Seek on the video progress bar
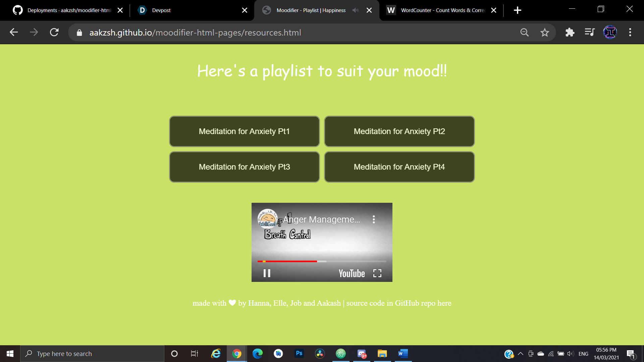 352,261
